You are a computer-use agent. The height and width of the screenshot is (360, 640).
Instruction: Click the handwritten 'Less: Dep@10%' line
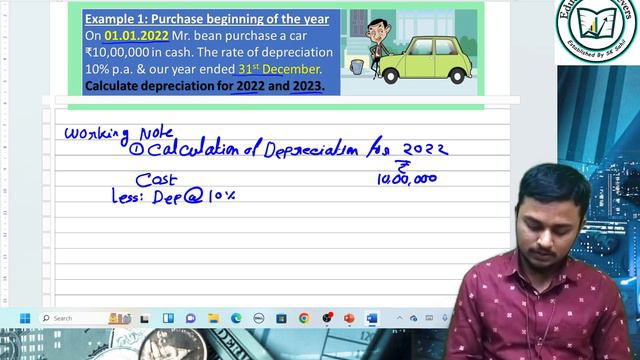(174, 197)
